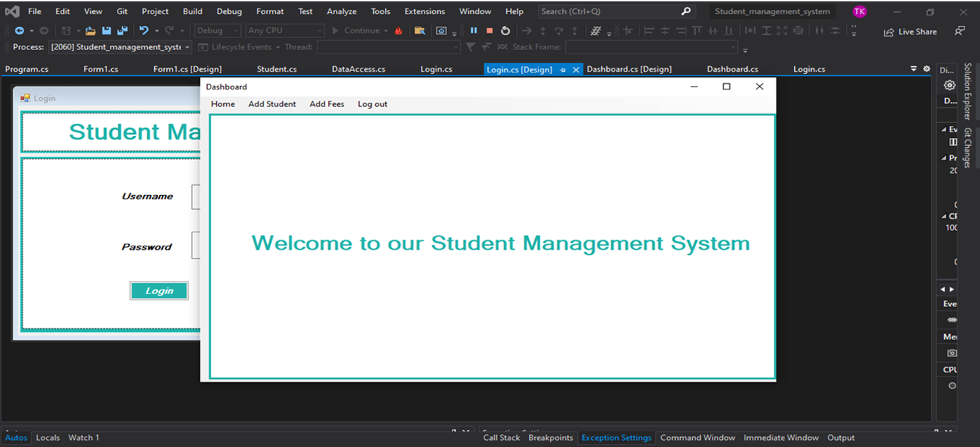Open the solution configuration dropdown showing Debug

(218, 30)
